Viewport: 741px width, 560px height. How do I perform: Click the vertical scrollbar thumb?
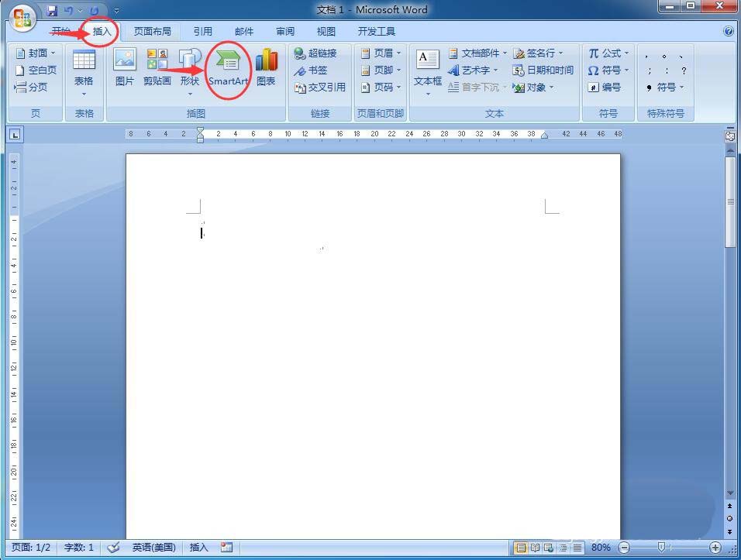730,202
